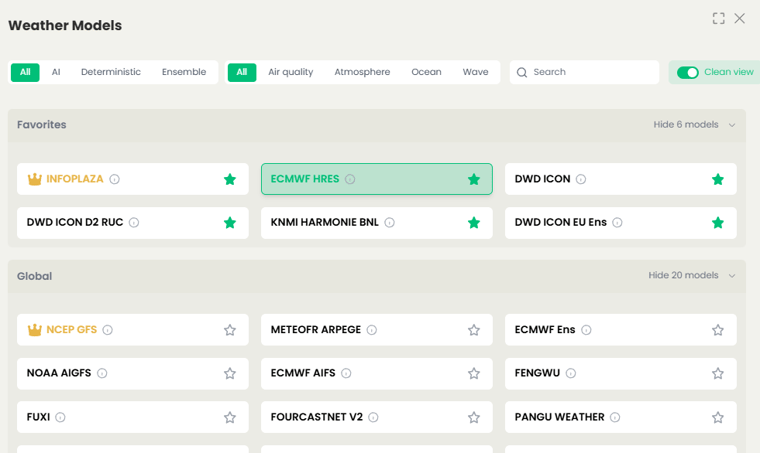The height and width of the screenshot is (453, 760).
Task: Open ECMWF AIFS info icon
Action: pos(346,373)
